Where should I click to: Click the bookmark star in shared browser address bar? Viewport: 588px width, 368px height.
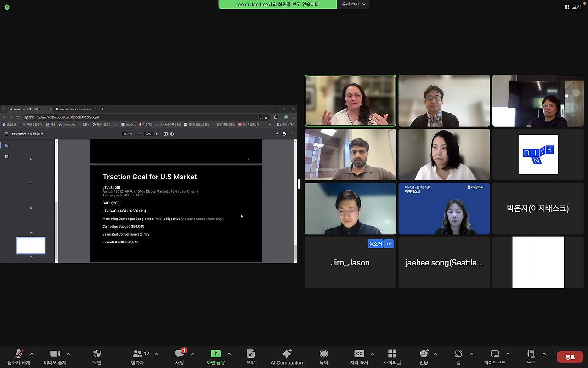pos(266,117)
